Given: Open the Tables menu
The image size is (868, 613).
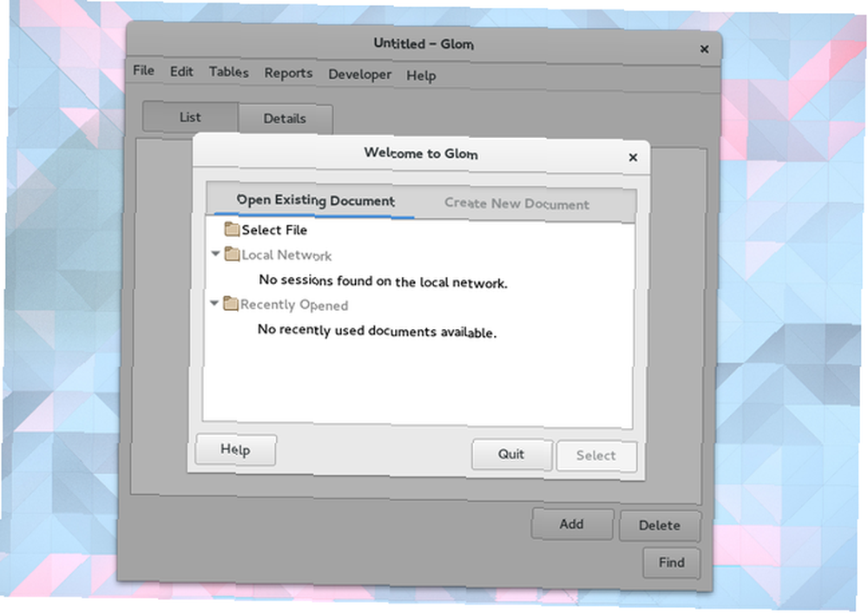Looking at the screenshot, I should click(228, 72).
